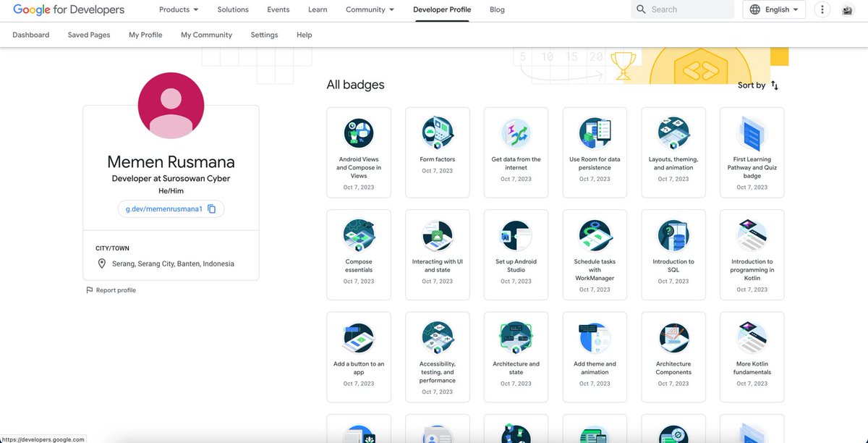Image resolution: width=868 pixels, height=443 pixels.
Task: Copy the g.dev profile link icon
Action: point(212,209)
